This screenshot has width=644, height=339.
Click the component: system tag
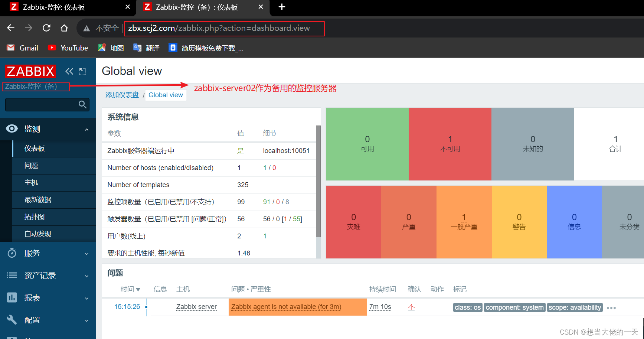pos(515,307)
